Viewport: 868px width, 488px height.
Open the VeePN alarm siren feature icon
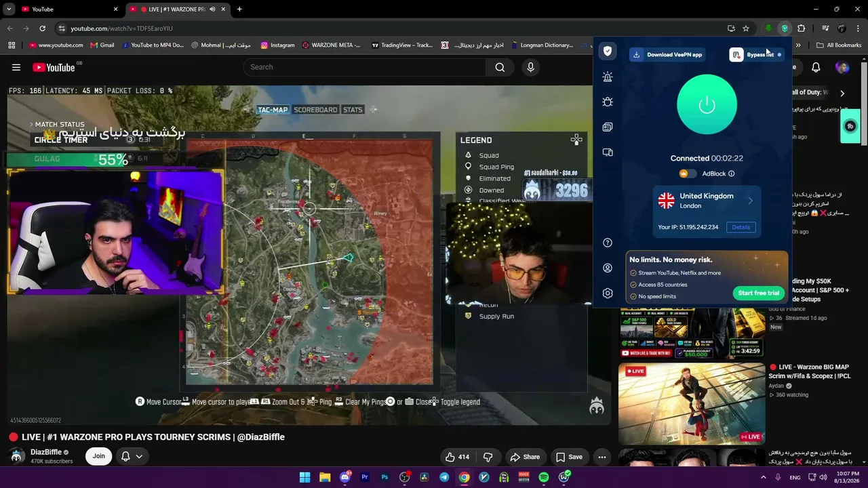(x=608, y=77)
